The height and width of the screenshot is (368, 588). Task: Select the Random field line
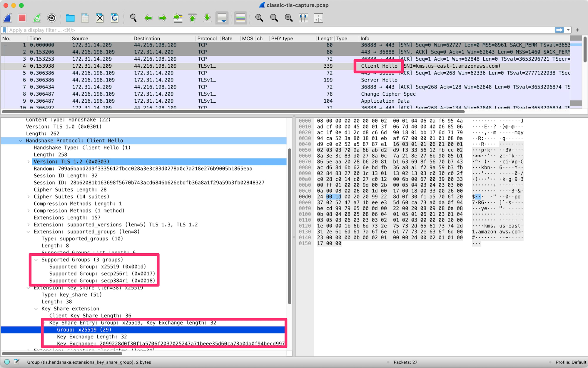point(143,169)
